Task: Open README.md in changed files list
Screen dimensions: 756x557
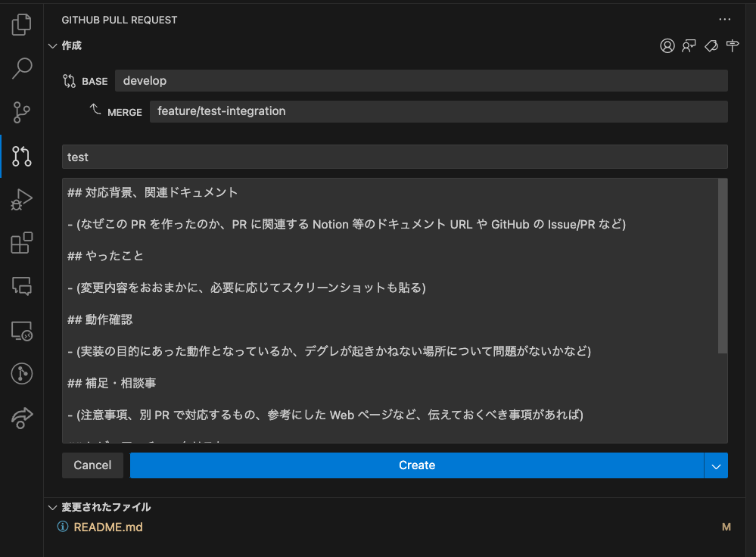Action: (108, 527)
